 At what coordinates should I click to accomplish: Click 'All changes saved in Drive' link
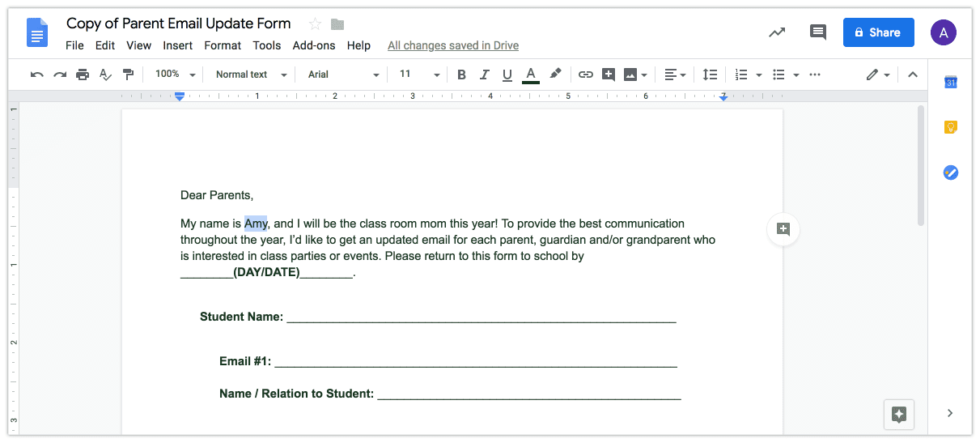(453, 45)
